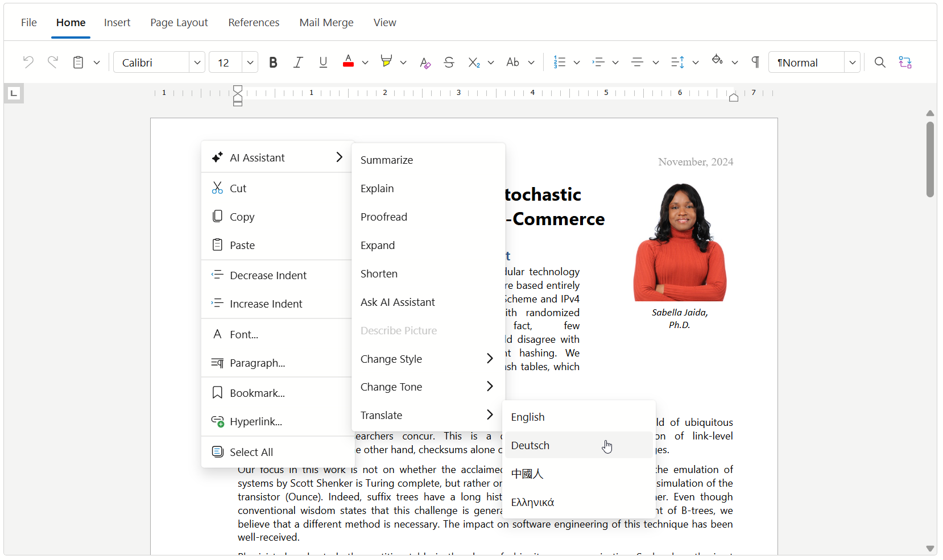Image resolution: width=943 pixels, height=560 pixels.
Task: Click the Clear Formatting eraser icon
Action: coord(425,62)
